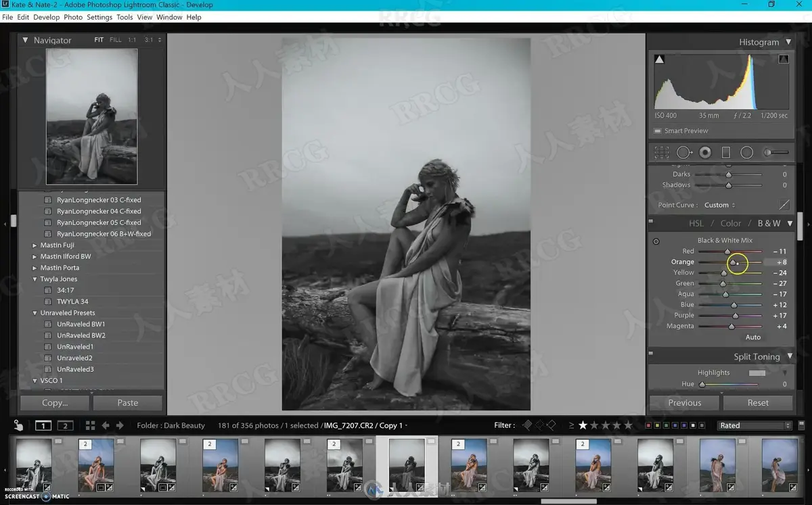Filter by the red color label

[x=649, y=425]
